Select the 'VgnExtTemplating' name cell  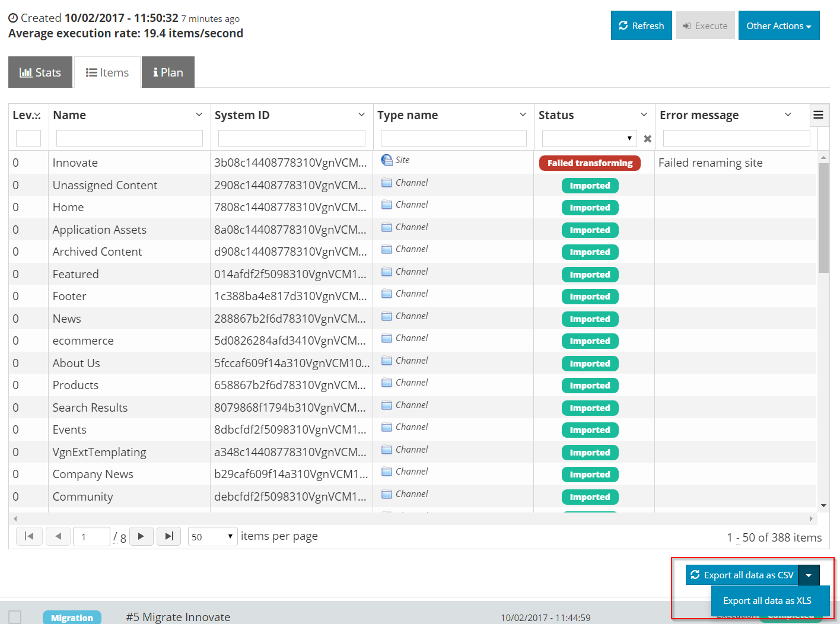pos(100,452)
